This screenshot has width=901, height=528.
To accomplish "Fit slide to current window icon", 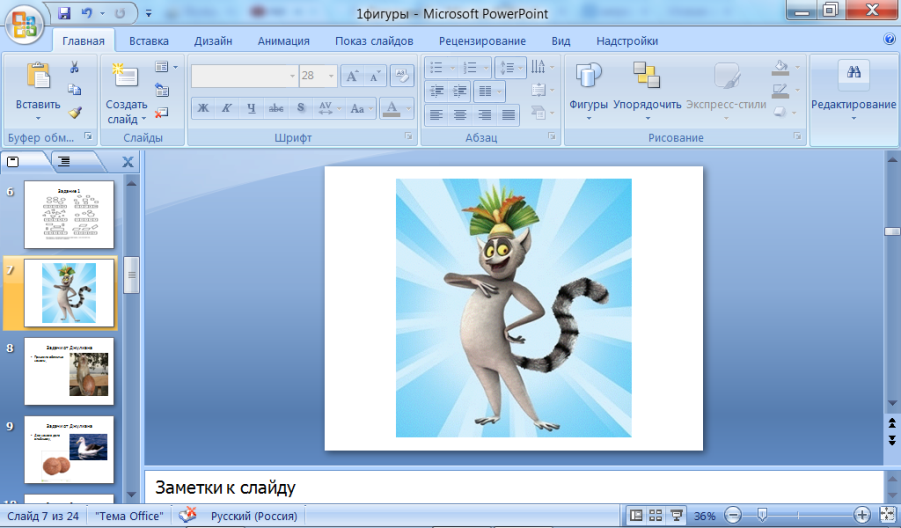I will click(x=888, y=515).
